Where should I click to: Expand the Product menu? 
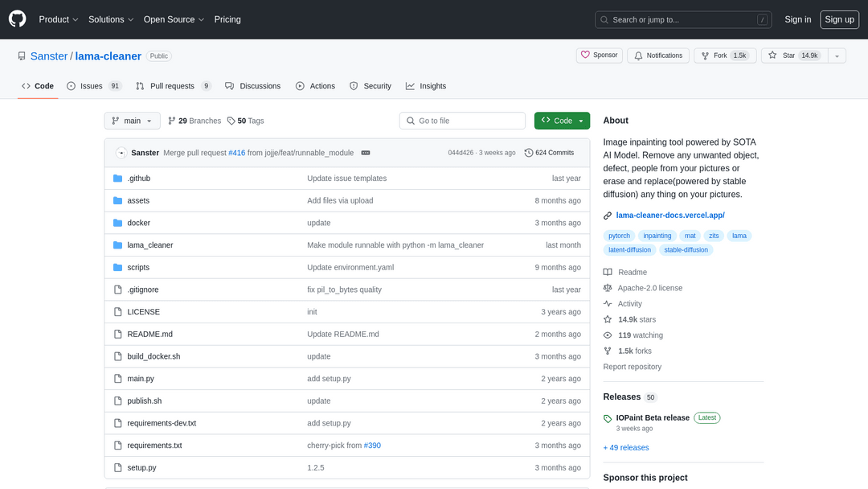59,19
